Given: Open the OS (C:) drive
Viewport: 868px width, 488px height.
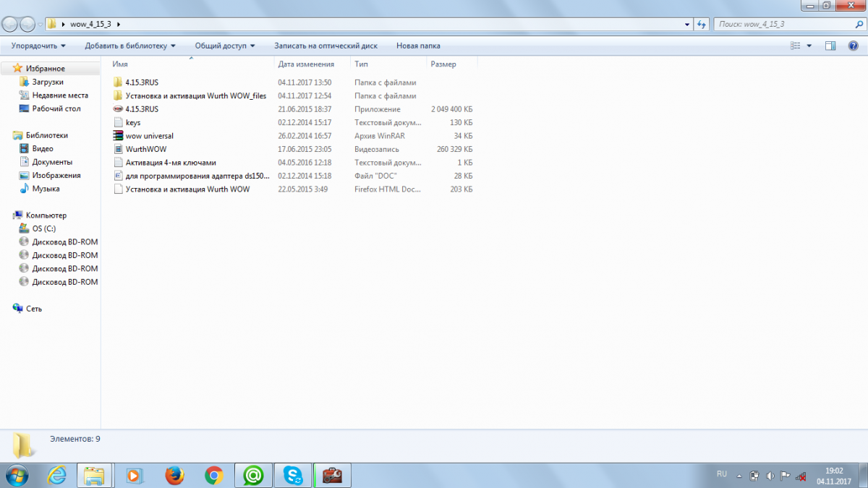Looking at the screenshot, I should click(x=44, y=228).
